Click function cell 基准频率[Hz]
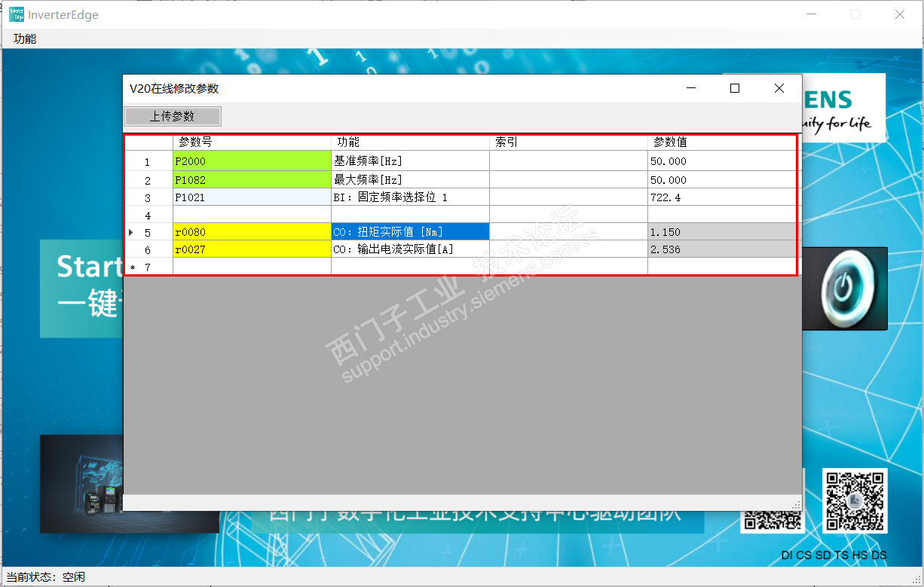The image size is (924, 587). pyautogui.click(x=410, y=161)
